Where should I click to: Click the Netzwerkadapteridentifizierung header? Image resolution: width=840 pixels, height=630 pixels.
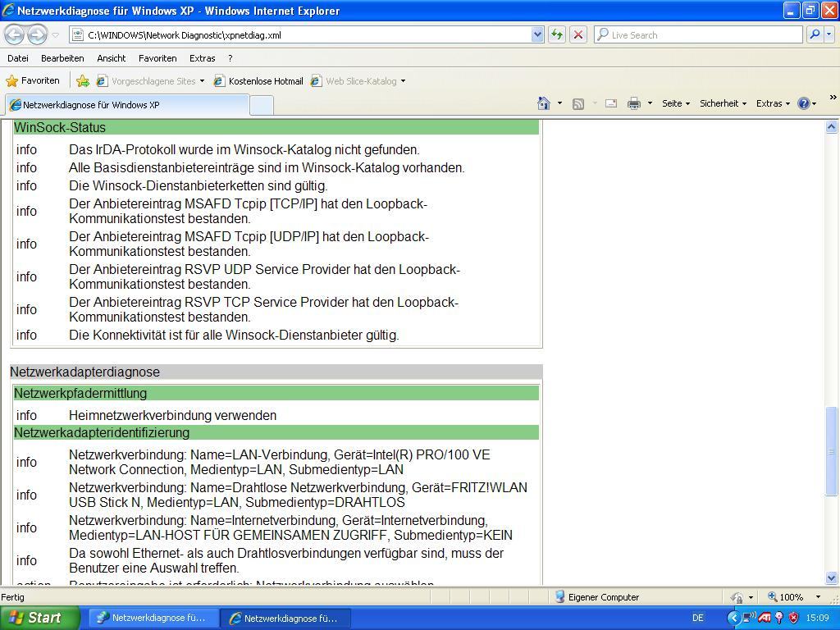point(276,432)
